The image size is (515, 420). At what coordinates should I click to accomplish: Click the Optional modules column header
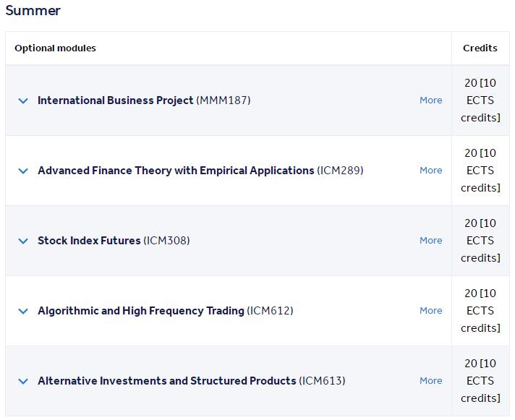(55, 48)
